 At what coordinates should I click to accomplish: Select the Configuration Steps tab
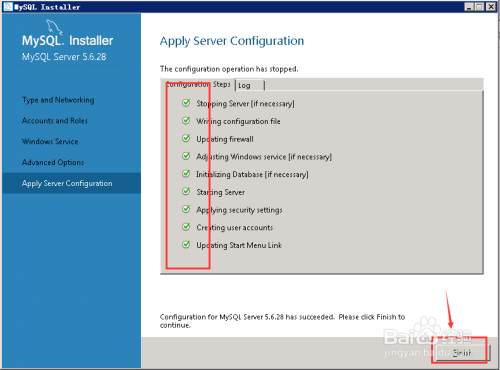[x=198, y=84]
